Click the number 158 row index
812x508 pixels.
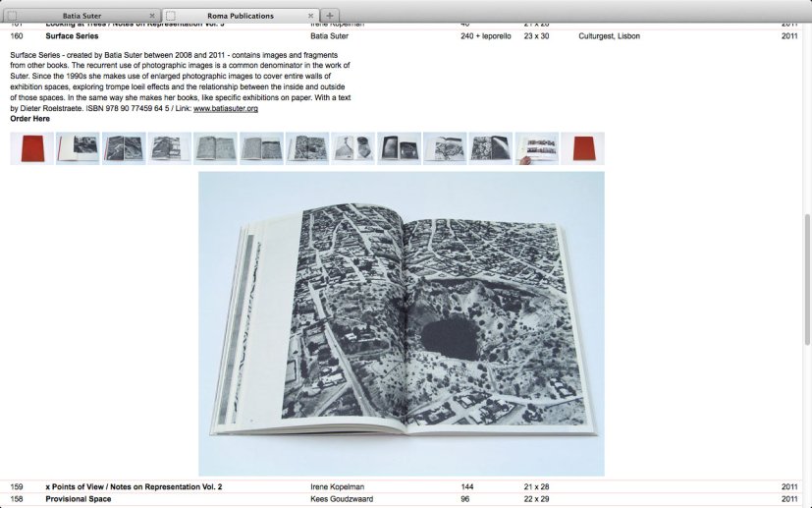17,499
